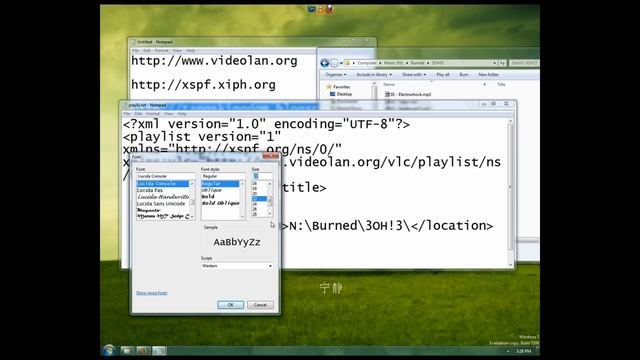Select the Electroshock.mp3 file in Explorer
This screenshot has height=360, width=640.
[x=408, y=94]
